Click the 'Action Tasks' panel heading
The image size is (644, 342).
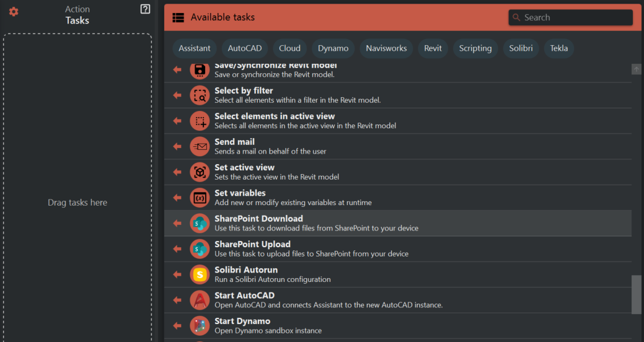point(77,15)
